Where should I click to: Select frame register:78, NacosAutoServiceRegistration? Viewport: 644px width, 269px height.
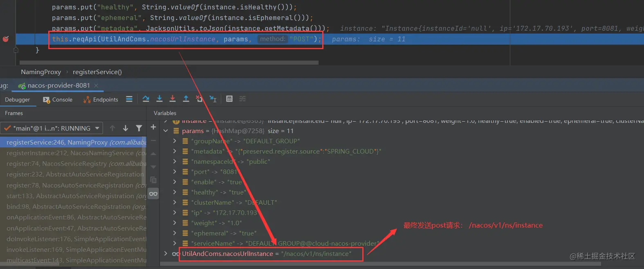click(73, 185)
